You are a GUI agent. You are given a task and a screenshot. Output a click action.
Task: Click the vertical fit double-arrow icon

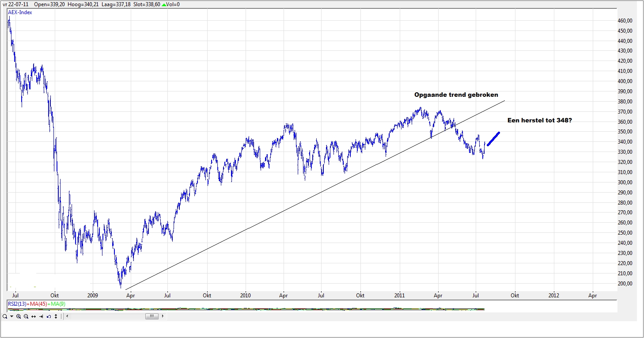pos(56,316)
